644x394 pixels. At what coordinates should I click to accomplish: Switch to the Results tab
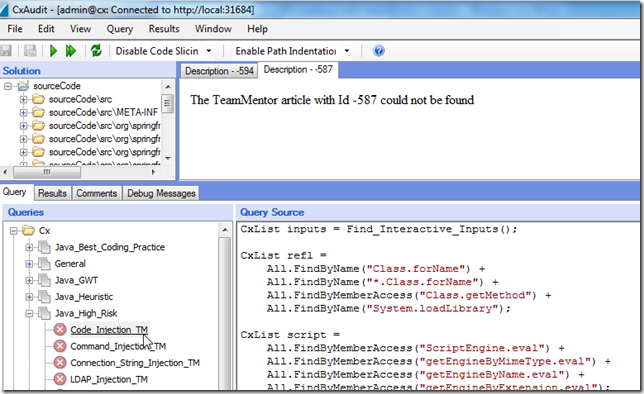coord(52,193)
